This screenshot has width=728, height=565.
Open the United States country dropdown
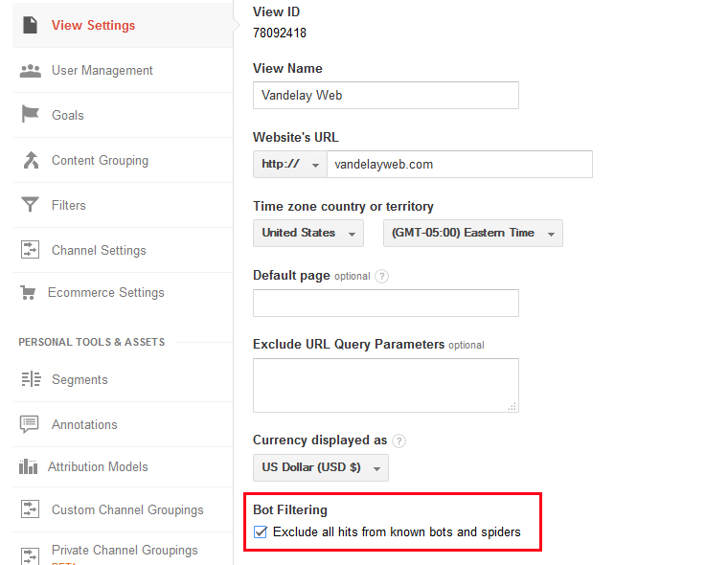tap(308, 233)
